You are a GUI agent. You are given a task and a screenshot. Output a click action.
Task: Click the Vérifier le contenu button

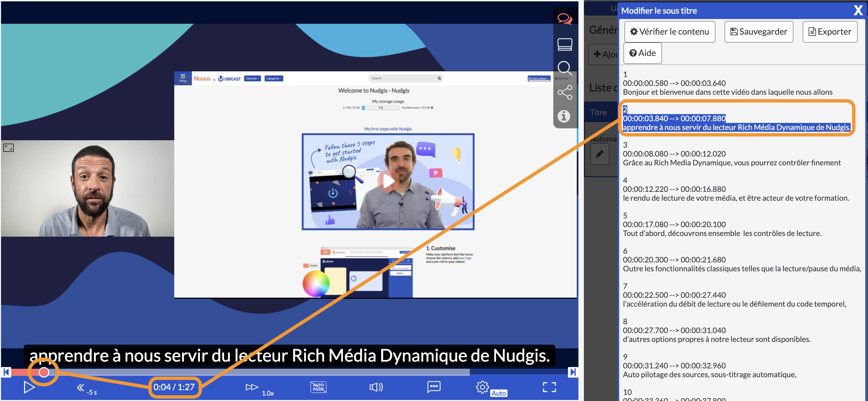[669, 32]
